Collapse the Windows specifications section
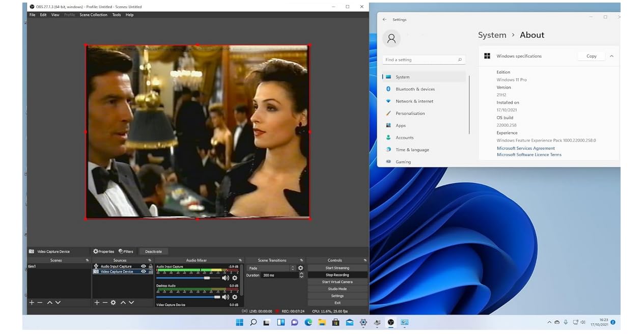Viewport: 644px width, 334px height. (611, 56)
